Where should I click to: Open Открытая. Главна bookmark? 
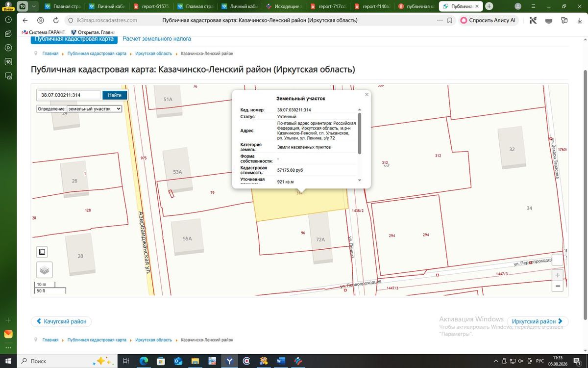pyautogui.click(x=93, y=32)
